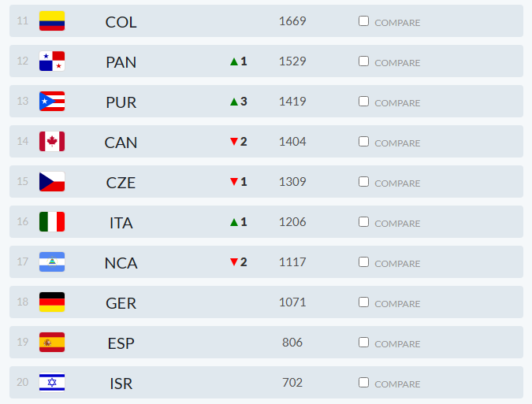Click the green up arrow for PAN
The image size is (532, 404).
tap(233, 61)
